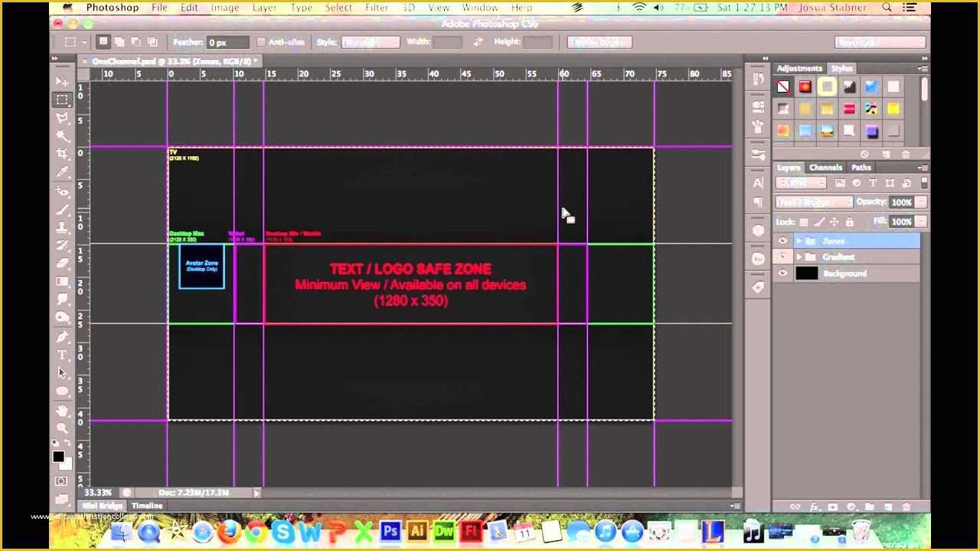
Task: Click Filter for pixel layers icon
Action: click(840, 183)
